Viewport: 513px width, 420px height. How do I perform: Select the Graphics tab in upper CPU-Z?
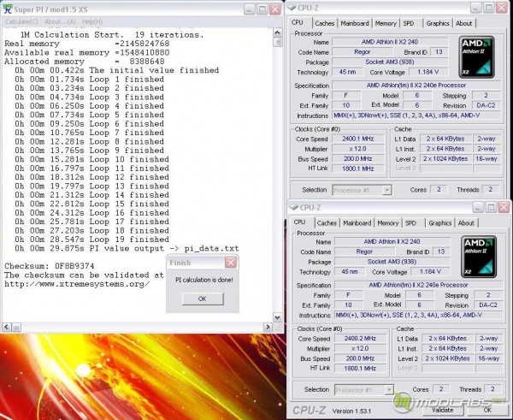point(438,23)
